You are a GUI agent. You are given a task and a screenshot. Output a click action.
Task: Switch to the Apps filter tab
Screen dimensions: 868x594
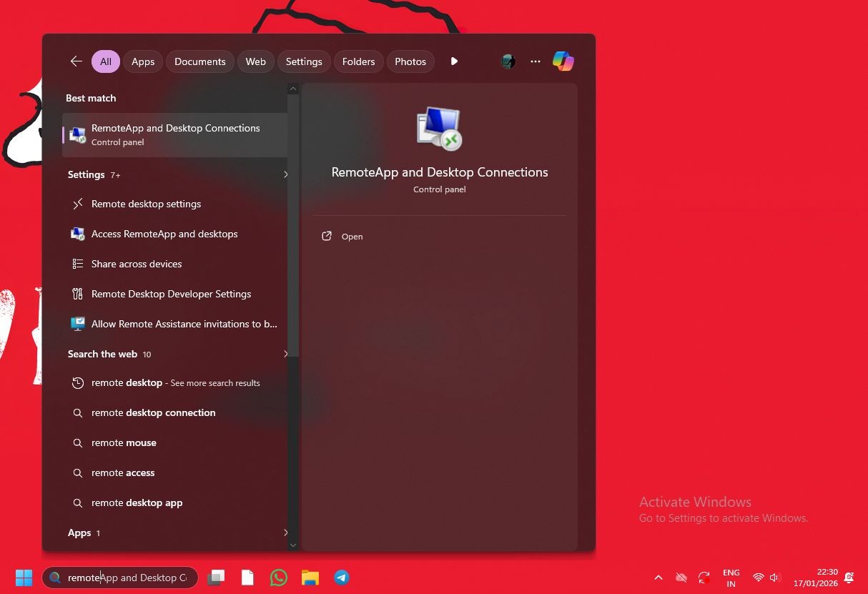(143, 61)
